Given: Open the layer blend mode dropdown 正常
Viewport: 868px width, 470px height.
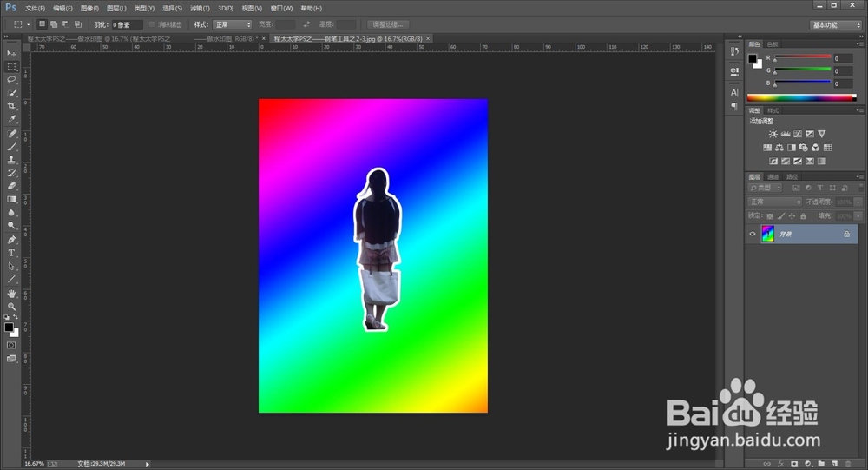Looking at the screenshot, I should click(x=775, y=202).
